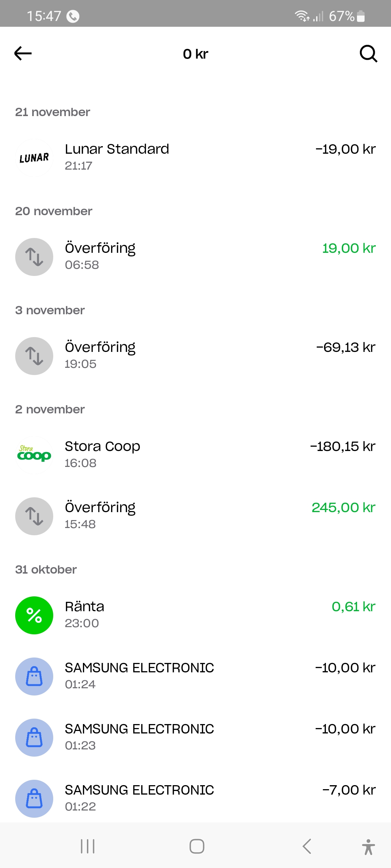The height and width of the screenshot is (868, 391).
Task: Tap shopping bag icon at 01:24
Action: (34, 676)
